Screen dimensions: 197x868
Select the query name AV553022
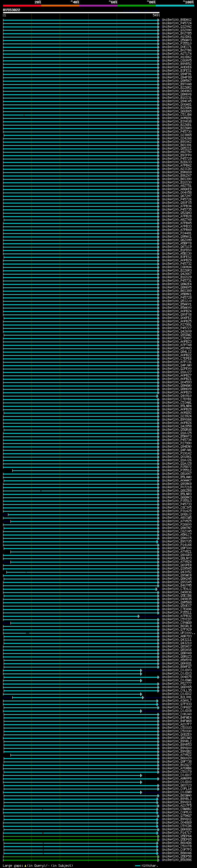[x=11, y=10]
